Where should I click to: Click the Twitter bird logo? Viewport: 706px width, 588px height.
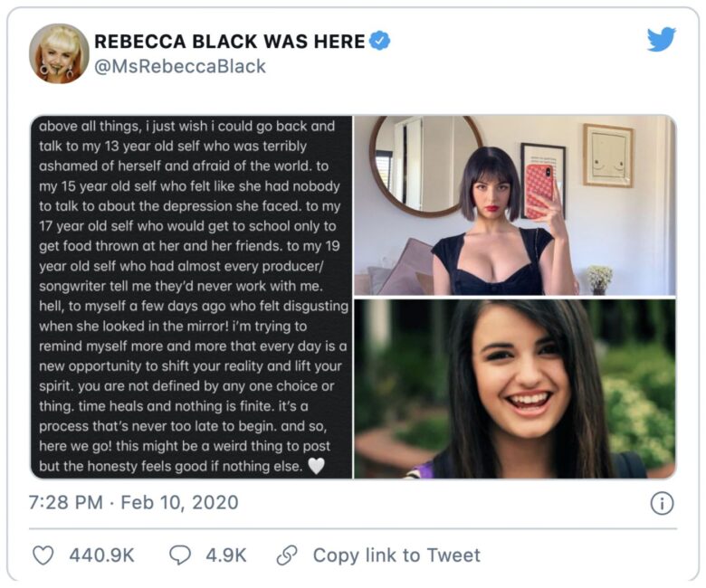coord(662,40)
